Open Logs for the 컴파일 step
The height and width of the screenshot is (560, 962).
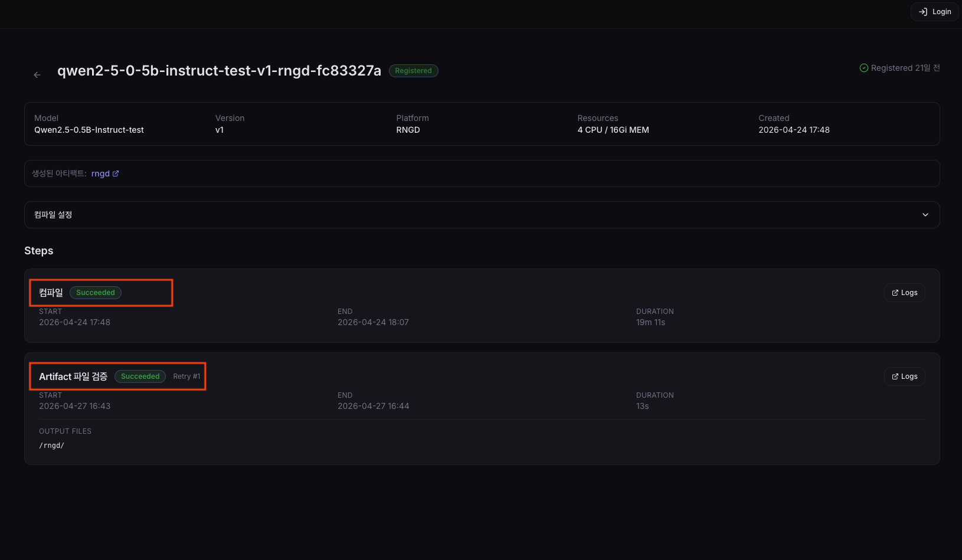click(904, 293)
